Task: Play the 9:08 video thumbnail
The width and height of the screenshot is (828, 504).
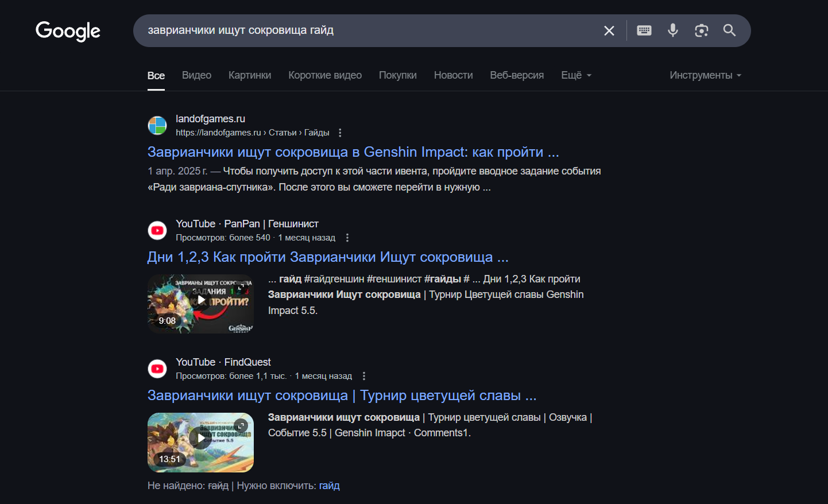Action: [200, 304]
